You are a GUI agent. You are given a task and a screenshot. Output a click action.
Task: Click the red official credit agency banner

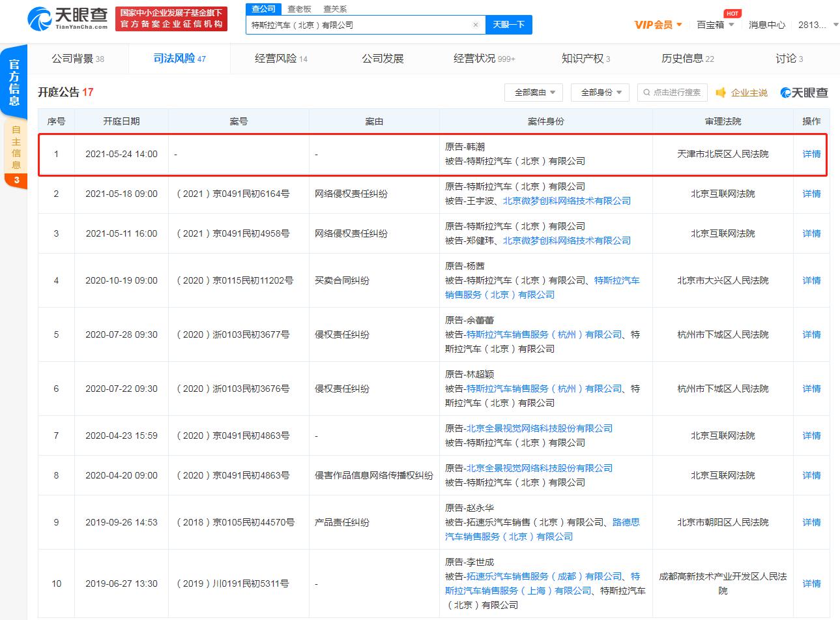[171, 18]
